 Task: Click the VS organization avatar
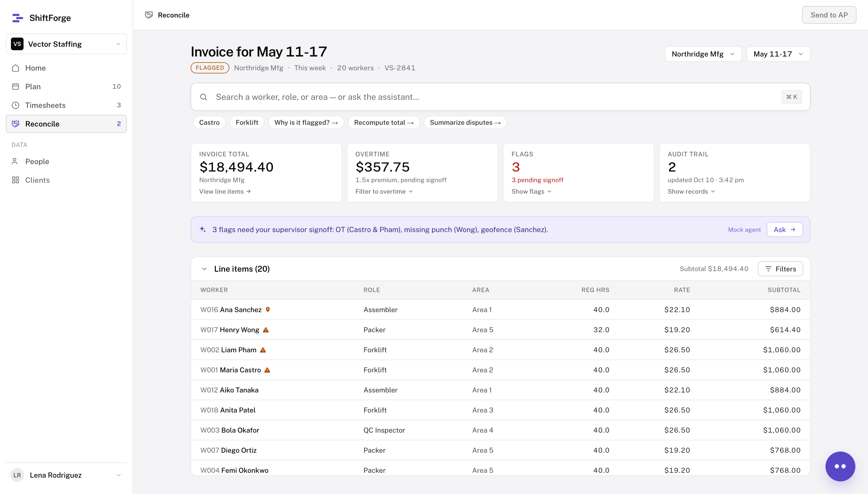(x=17, y=44)
